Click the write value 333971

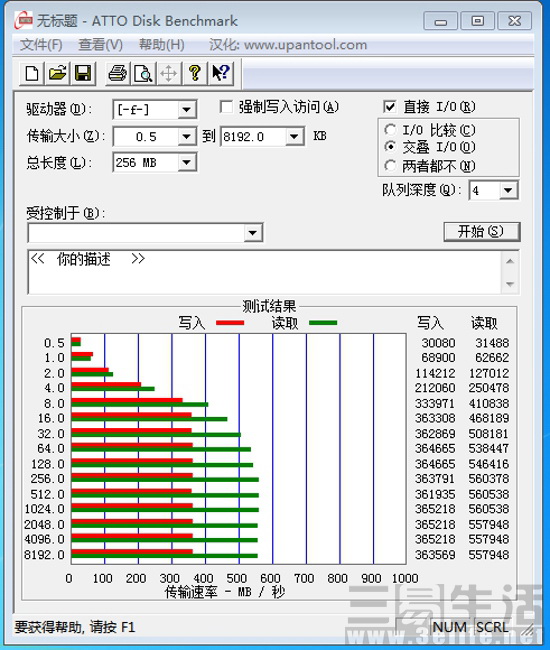click(x=435, y=403)
